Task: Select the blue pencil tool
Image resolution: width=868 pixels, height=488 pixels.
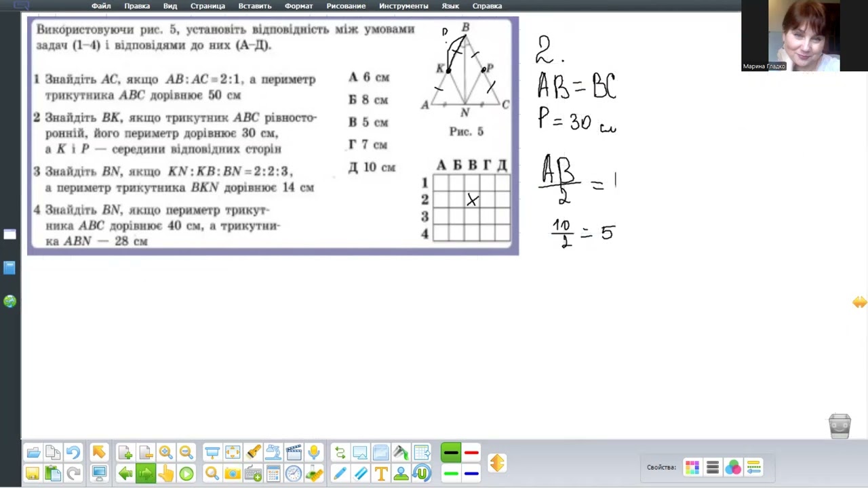Action: [340, 474]
